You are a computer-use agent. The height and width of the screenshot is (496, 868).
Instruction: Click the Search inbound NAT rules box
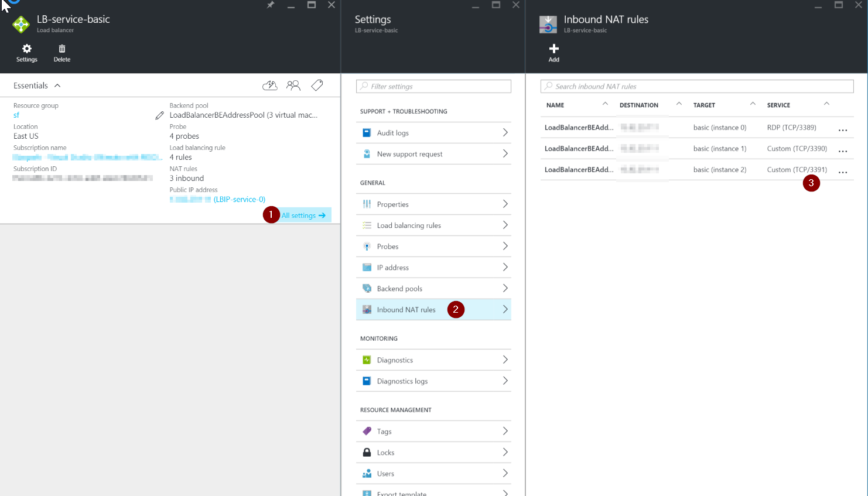697,86
